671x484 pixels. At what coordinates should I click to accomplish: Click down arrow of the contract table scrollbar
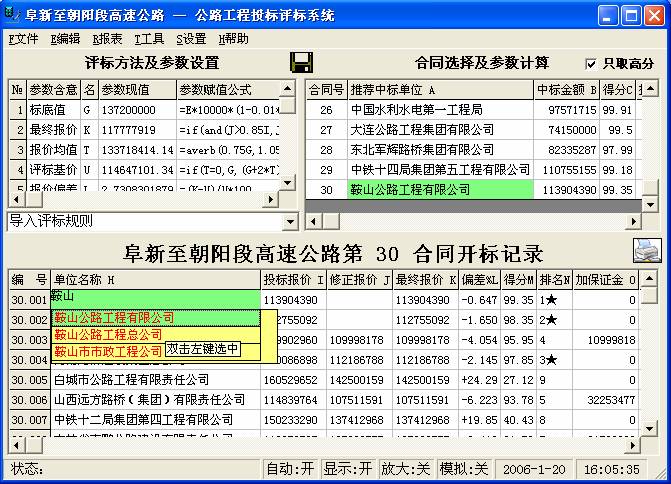pyautogui.click(x=650, y=205)
